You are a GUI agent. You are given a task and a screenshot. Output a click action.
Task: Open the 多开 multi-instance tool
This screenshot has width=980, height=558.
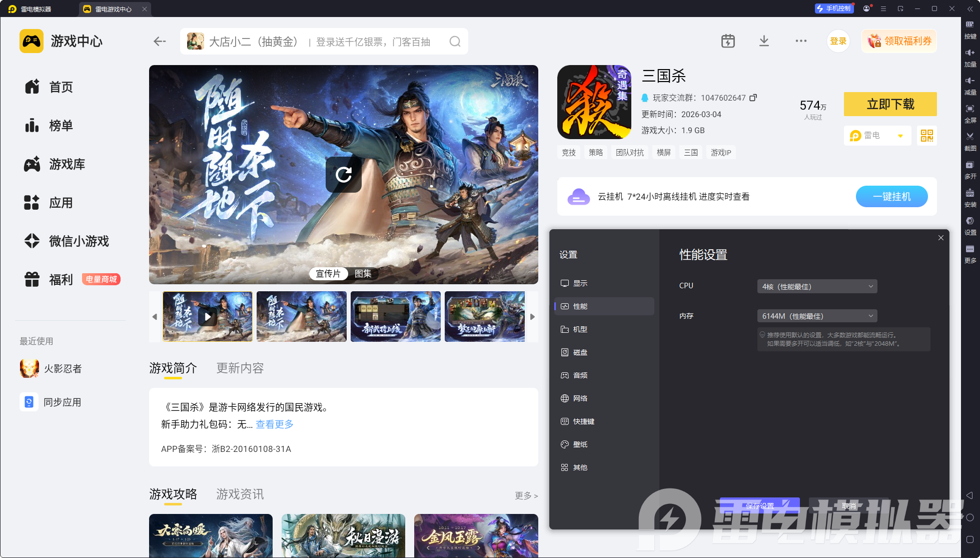[x=970, y=170]
